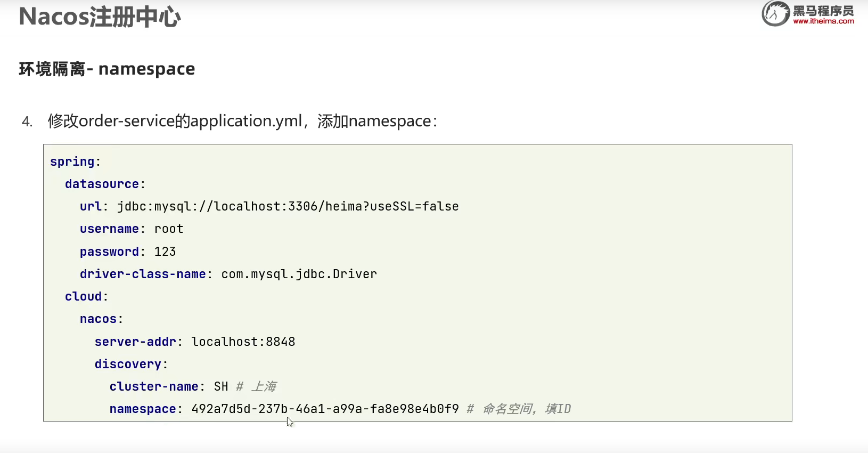868x453 pixels.
Task: Click the 'cloud:' key
Action: (87, 297)
